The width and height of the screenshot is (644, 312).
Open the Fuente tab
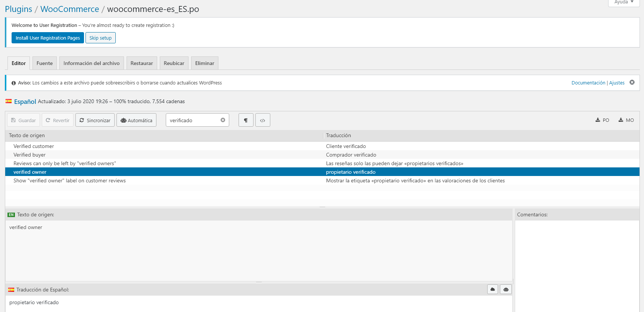[44, 63]
